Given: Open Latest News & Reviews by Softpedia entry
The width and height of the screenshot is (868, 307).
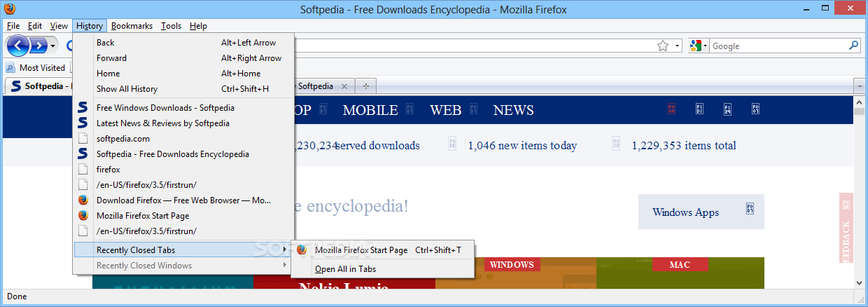Looking at the screenshot, I should (x=184, y=123).
